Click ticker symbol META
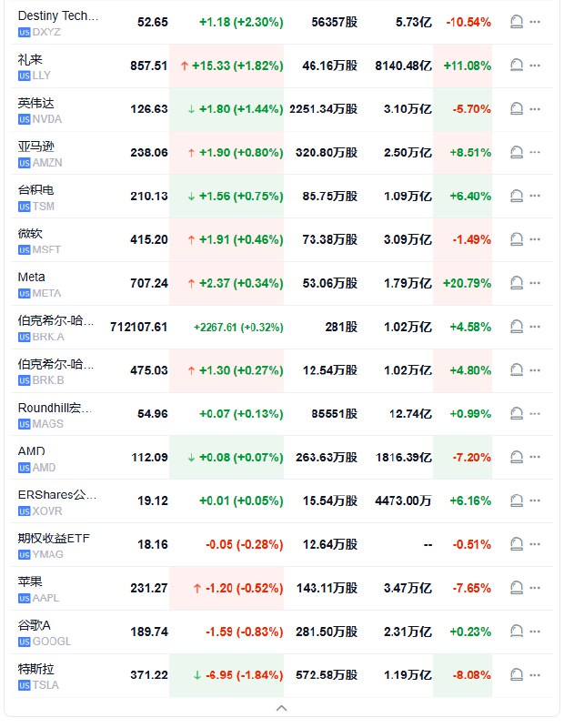 (x=46, y=293)
